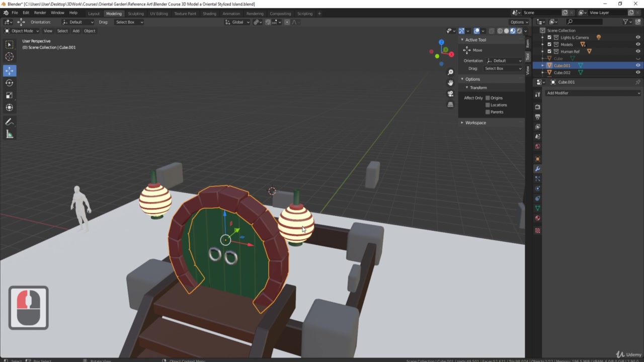Open the File menu
This screenshot has width=644, height=362.
point(15,13)
